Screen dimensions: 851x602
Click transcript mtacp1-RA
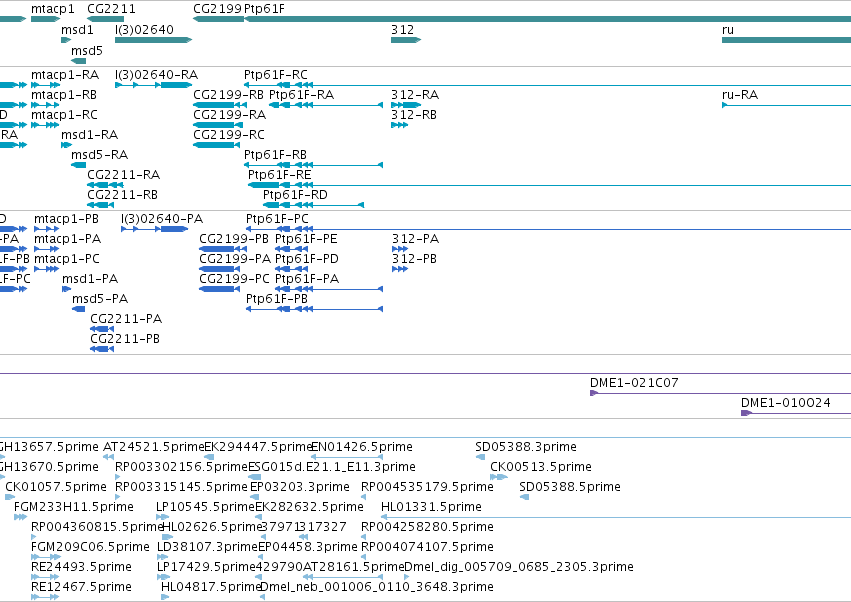(46, 85)
